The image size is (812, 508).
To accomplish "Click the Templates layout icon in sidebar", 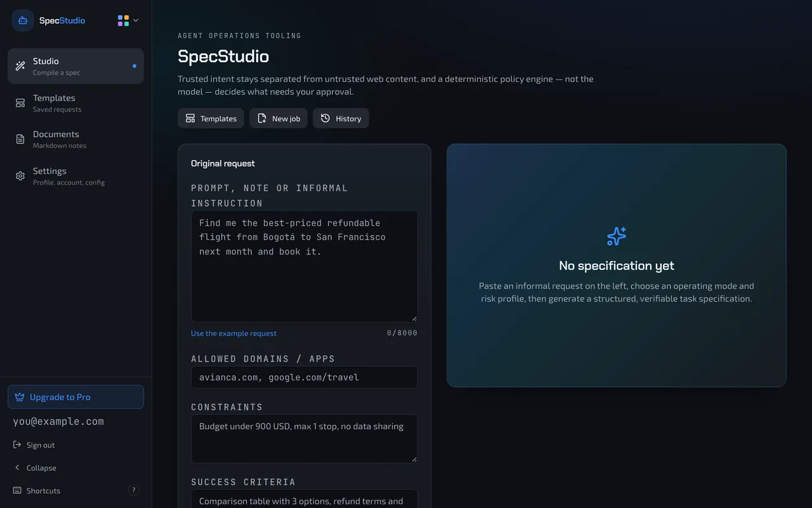I will (x=20, y=103).
